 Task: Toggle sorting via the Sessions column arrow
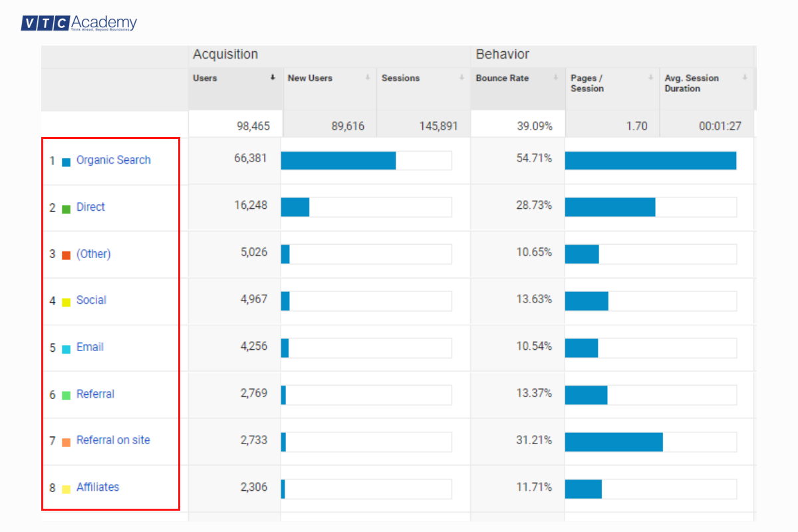462,78
